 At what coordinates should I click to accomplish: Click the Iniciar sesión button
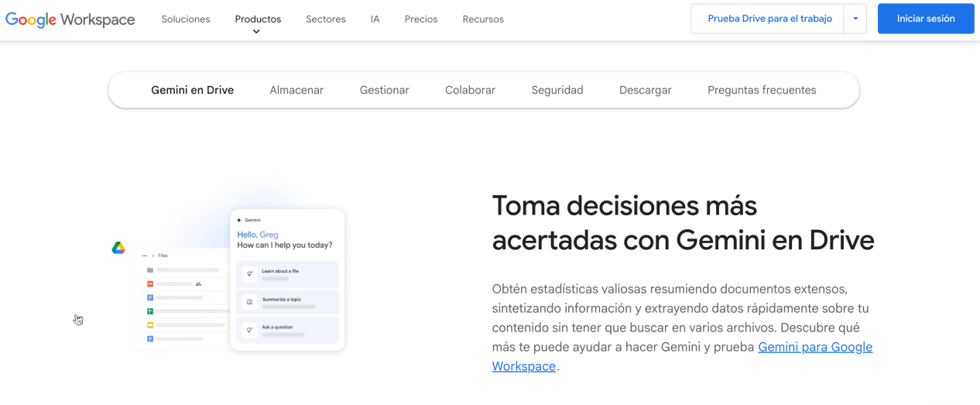tap(926, 19)
